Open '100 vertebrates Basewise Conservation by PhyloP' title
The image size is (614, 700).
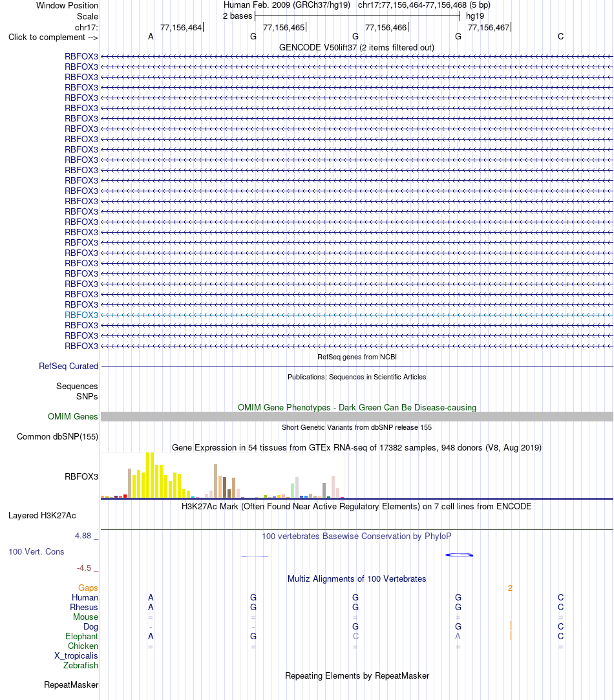coord(356,536)
